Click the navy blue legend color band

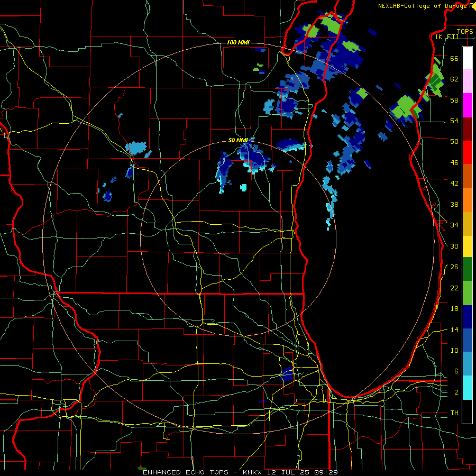[467, 317]
